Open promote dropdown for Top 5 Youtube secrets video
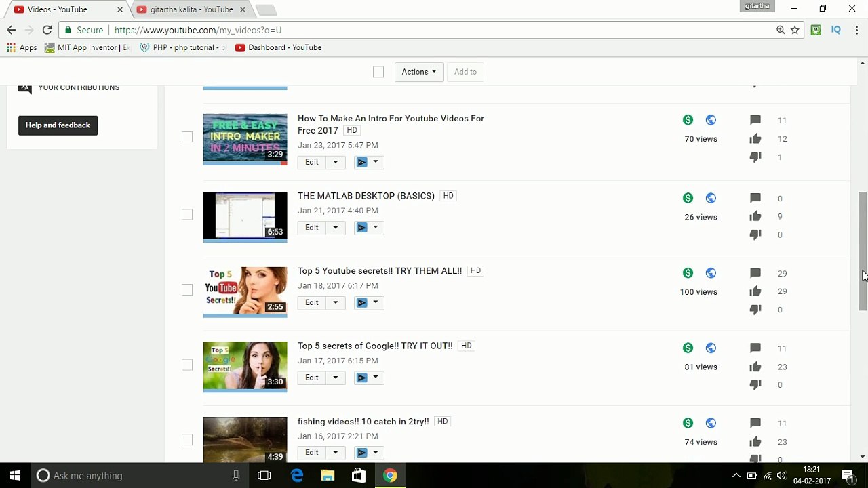 (369, 303)
